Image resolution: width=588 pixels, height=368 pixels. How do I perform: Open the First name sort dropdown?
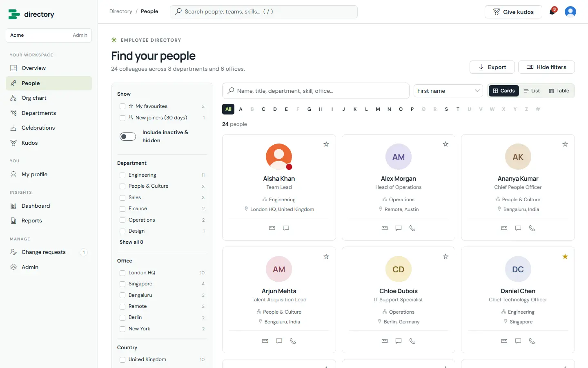tap(448, 91)
